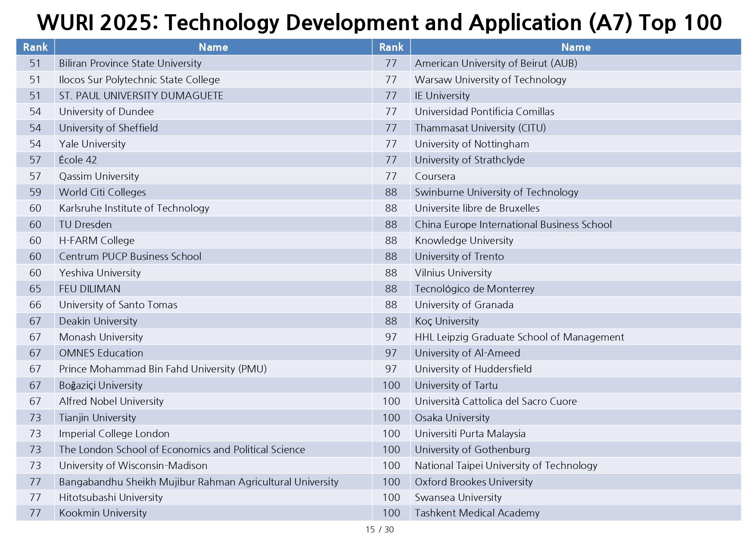Select World Citi Colleges
The image size is (756, 535).
[x=103, y=192]
